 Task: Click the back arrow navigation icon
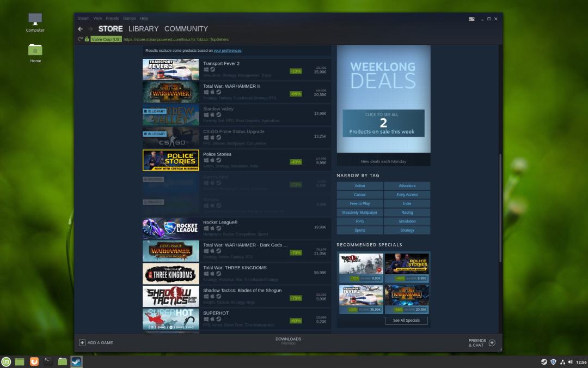[x=80, y=29]
